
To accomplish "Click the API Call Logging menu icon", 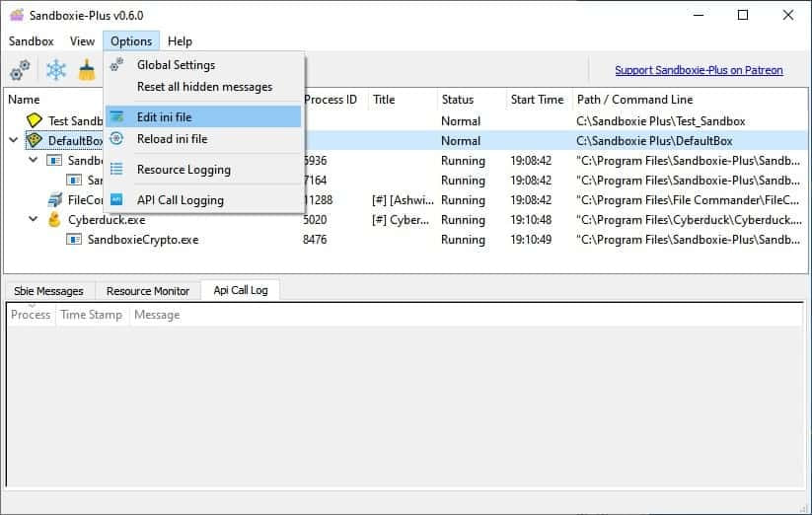I will tap(117, 200).
